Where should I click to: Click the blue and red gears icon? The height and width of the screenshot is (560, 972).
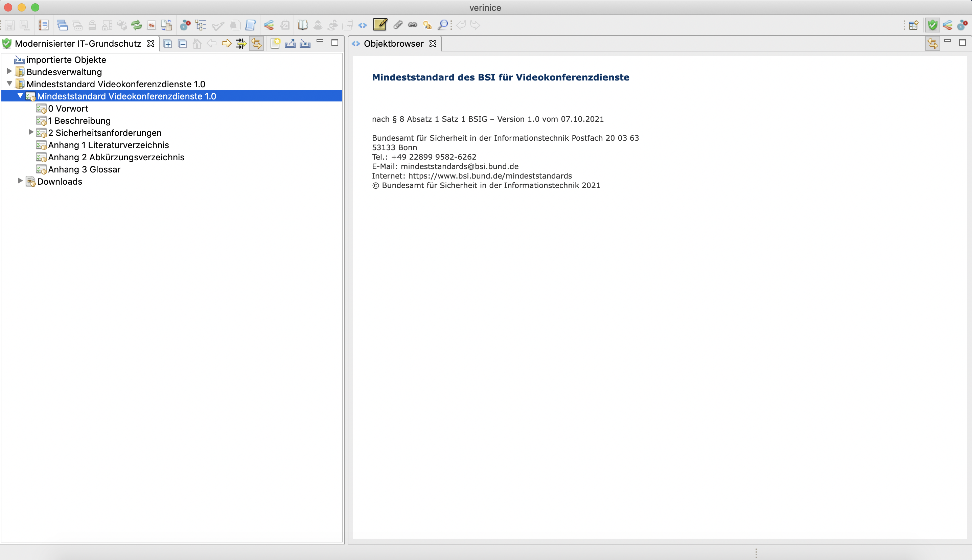tap(185, 25)
